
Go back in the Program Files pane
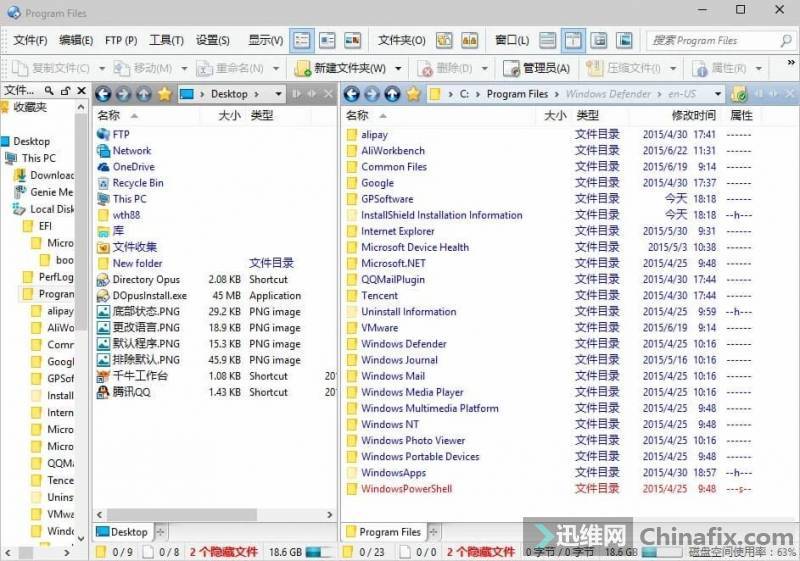tap(352, 94)
